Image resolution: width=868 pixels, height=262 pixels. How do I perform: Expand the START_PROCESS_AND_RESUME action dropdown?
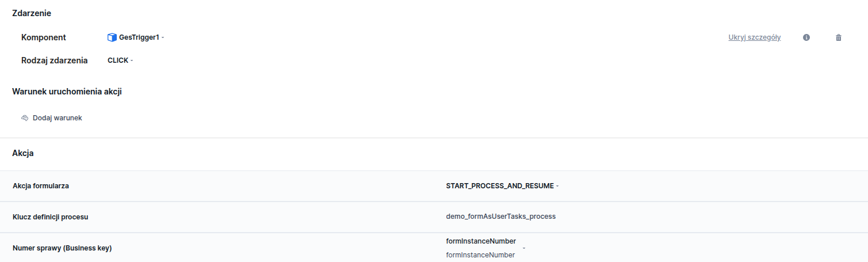point(557,186)
